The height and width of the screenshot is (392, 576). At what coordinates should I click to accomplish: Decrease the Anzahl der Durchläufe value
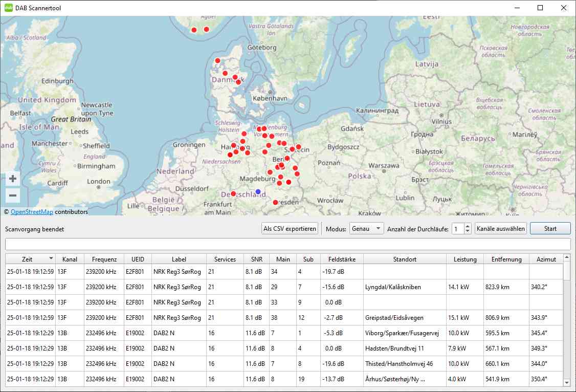(x=467, y=231)
